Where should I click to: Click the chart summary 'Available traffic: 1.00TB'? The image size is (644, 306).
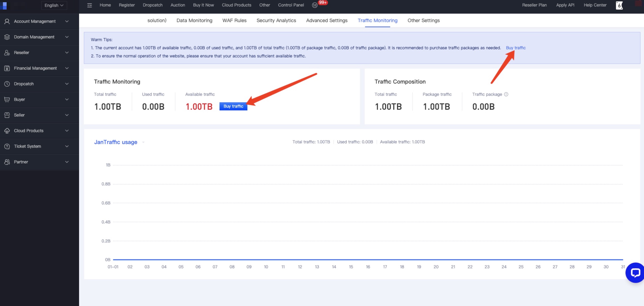pyautogui.click(x=402, y=142)
